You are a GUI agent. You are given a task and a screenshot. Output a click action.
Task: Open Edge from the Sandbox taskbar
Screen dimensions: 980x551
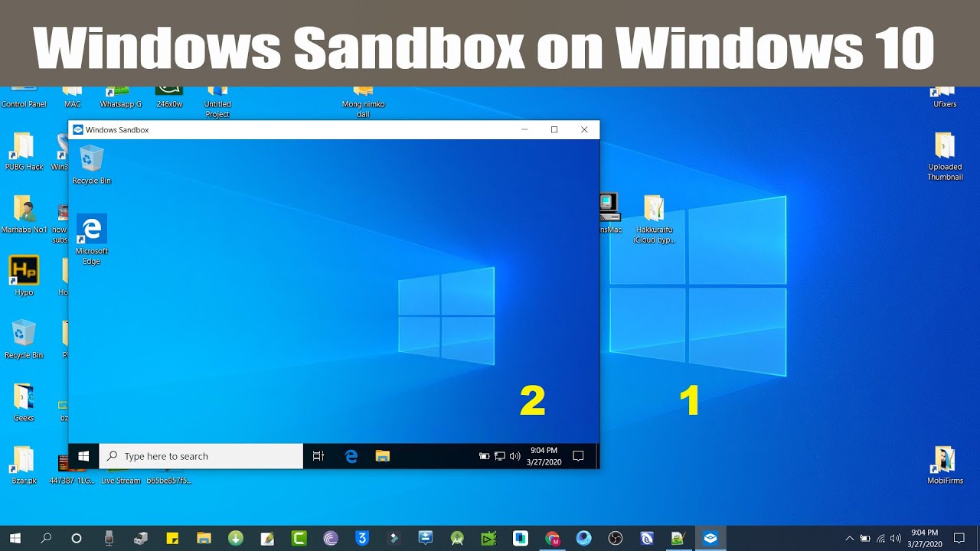(351, 456)
